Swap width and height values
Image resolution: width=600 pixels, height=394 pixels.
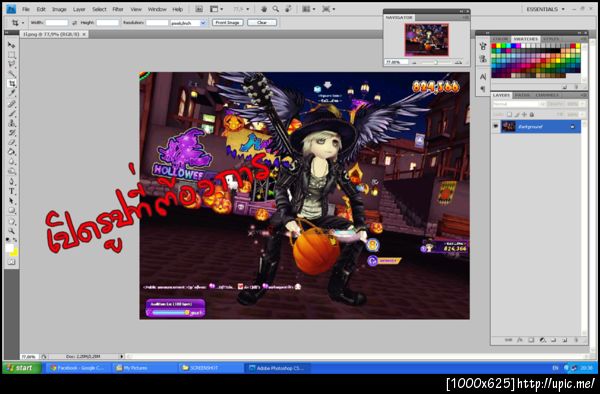(x=74, y=23)
